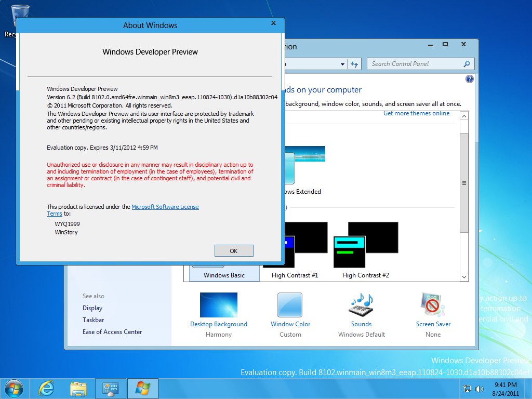Launch Internet Explorer from the taskbar
Image resolution: width=532 pixels, height=399 pixels.
point(46,389)
